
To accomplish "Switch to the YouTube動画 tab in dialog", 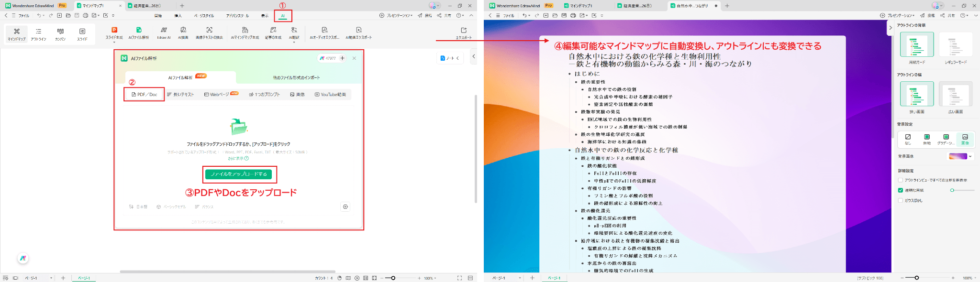I will pyautogui.click(x=330, y=95).
